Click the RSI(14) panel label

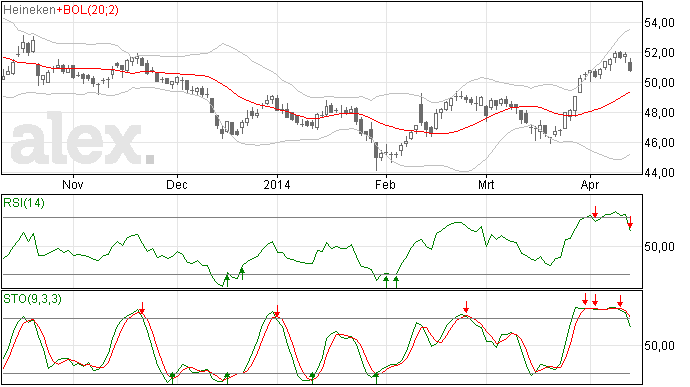coord(24,203)
